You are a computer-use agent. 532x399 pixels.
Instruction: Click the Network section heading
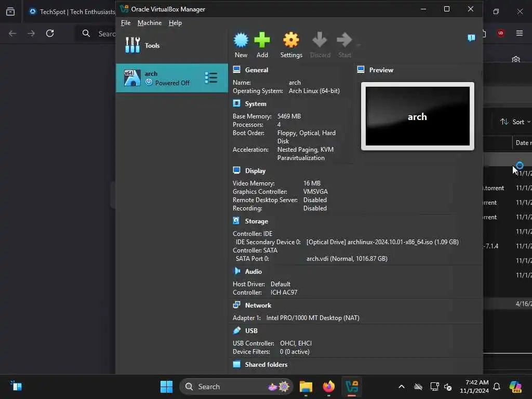258,305
